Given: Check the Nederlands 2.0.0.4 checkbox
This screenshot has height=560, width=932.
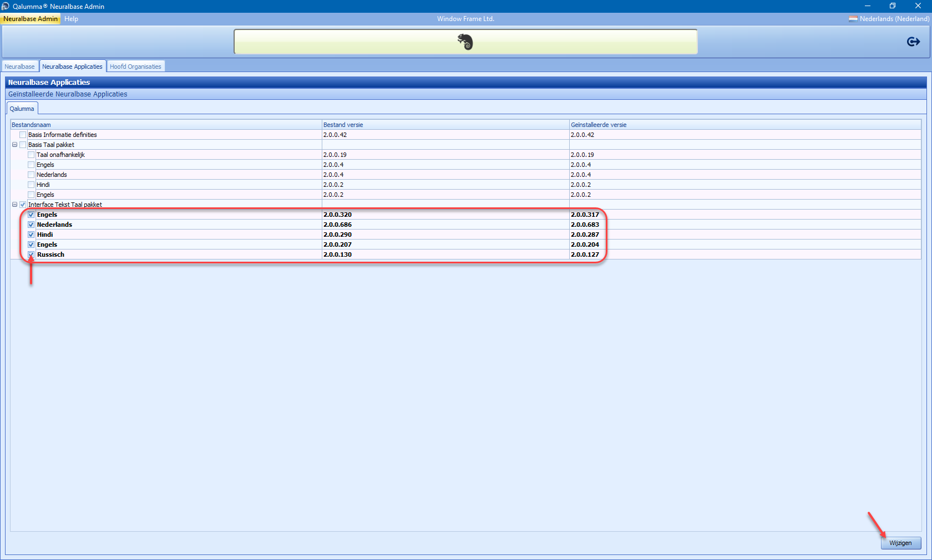Looking at the screenshot, I should tap(31, 175).
